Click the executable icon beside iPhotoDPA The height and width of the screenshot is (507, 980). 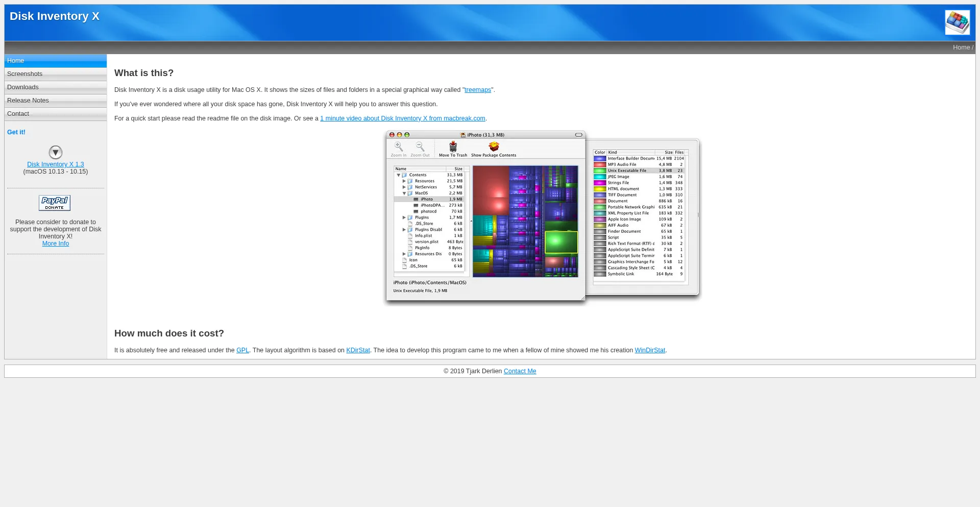416,205
